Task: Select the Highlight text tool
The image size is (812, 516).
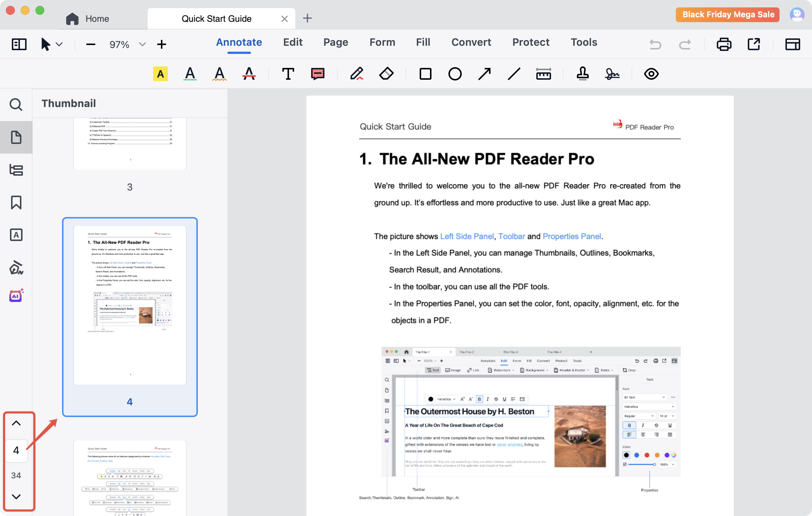Action: pos(160,74)
